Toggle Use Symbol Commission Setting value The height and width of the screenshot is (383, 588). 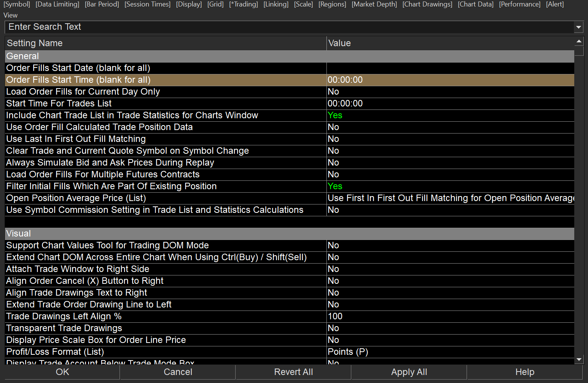click(451, 210)
